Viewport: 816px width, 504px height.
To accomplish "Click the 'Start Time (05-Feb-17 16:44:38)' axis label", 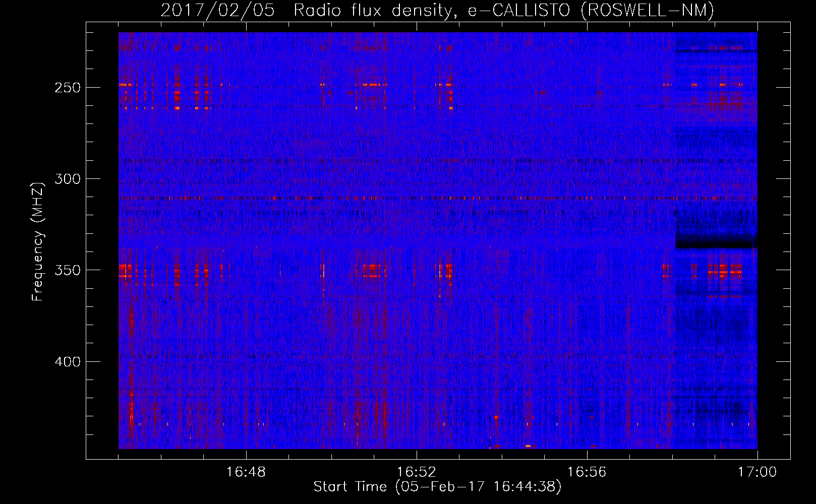I will [438, 487].
